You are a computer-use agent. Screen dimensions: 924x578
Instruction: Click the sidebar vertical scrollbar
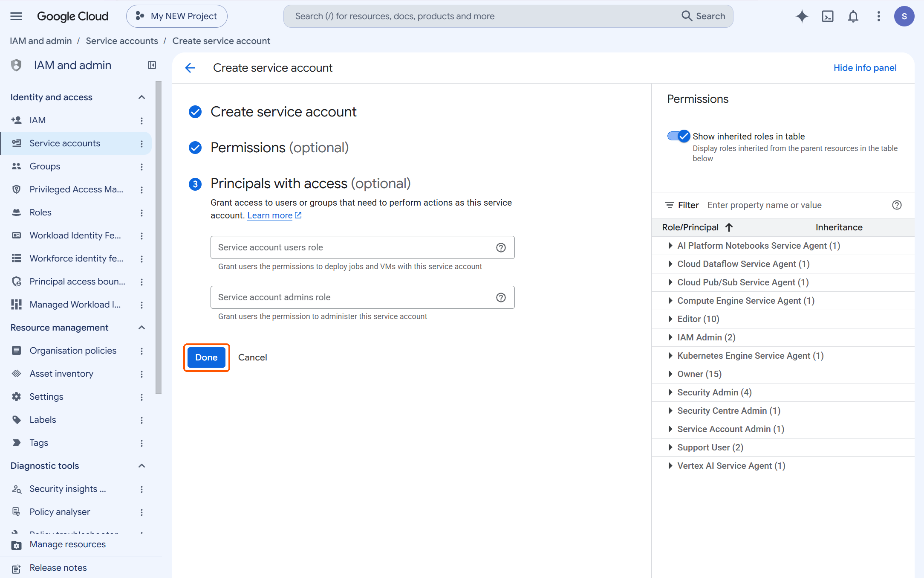pyautogui.click(x=159, y=237)
